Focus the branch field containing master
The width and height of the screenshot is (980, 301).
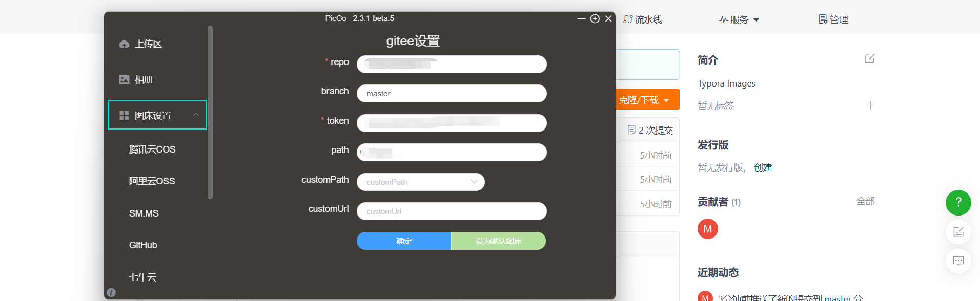[452, 94]
